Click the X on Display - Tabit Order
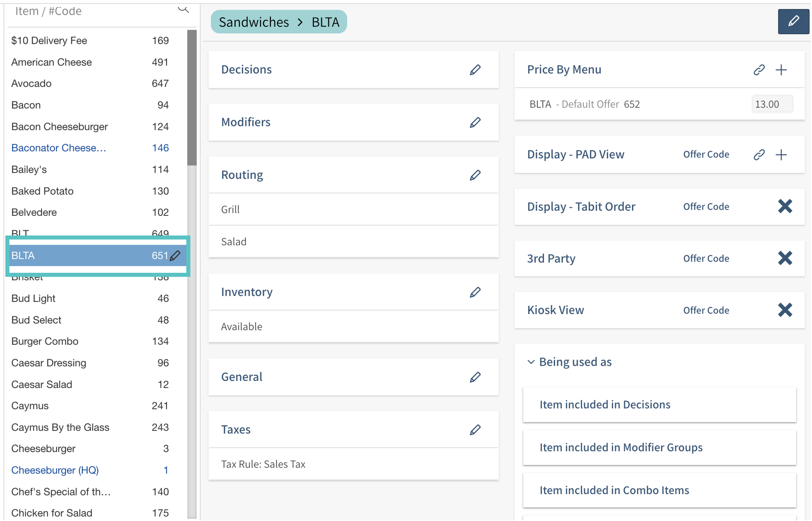Viewport: 812px width, 521px height. pos(785,206)
